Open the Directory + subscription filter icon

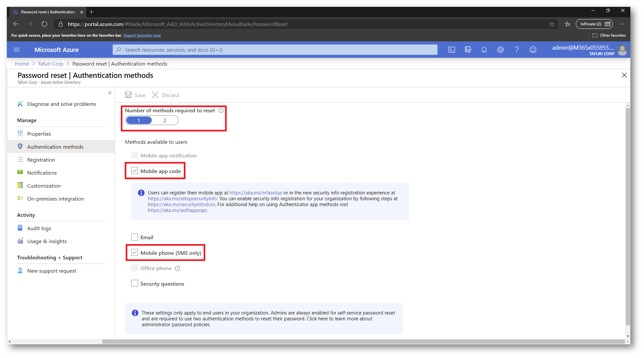(x=468, y=50)
